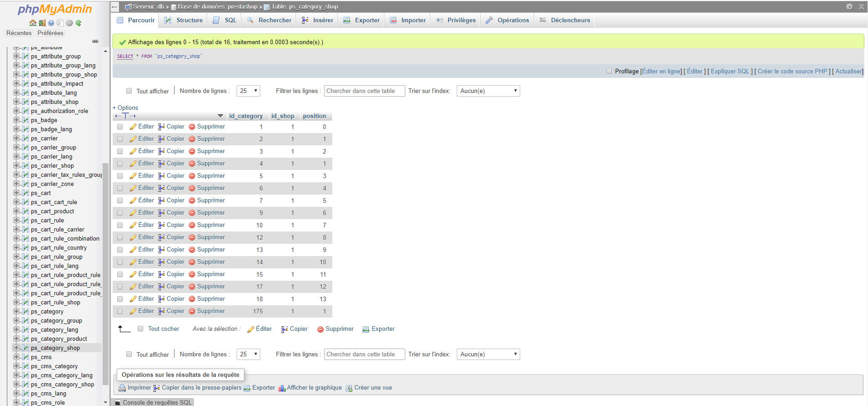Click red Supprimer icon for id_category 10 row
This screenshot has width=868, height=406.
pos(192,225)
